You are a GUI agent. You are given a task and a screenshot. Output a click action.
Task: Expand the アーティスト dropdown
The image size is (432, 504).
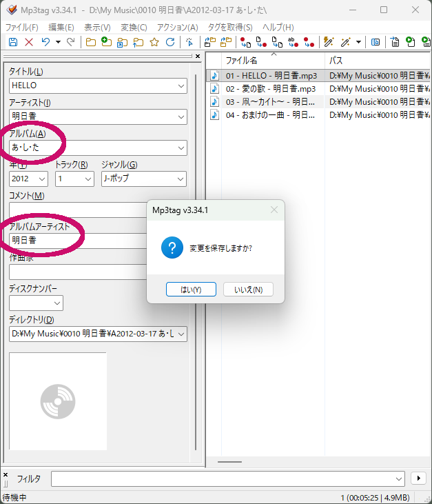click(x=181, y=117)
